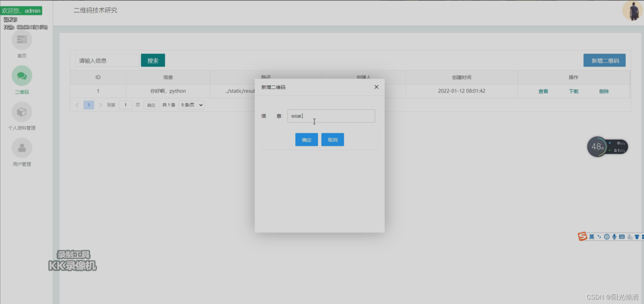This screenshot has height=304, width=644.
Task: Click the IME skin shirt icon
Action: click(637, 237)
